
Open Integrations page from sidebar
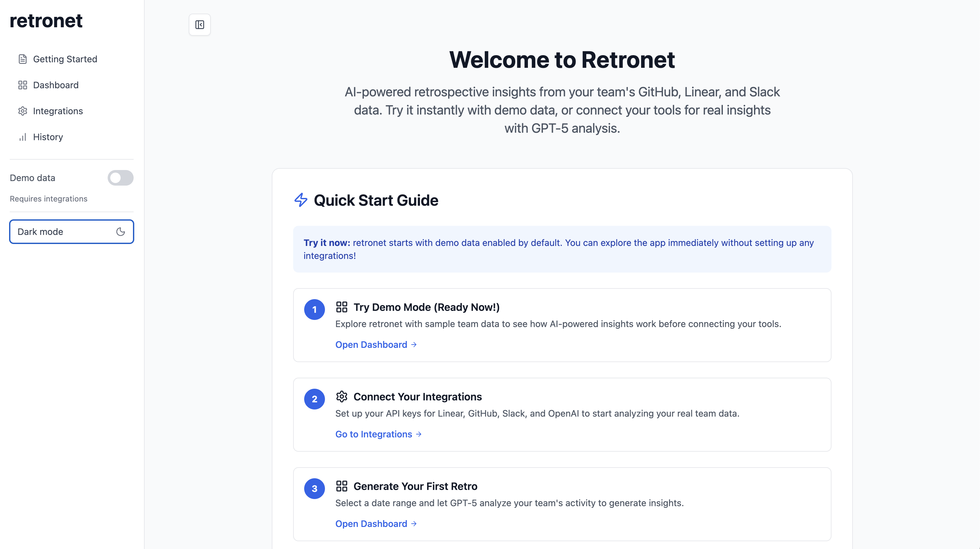[58, 111]
